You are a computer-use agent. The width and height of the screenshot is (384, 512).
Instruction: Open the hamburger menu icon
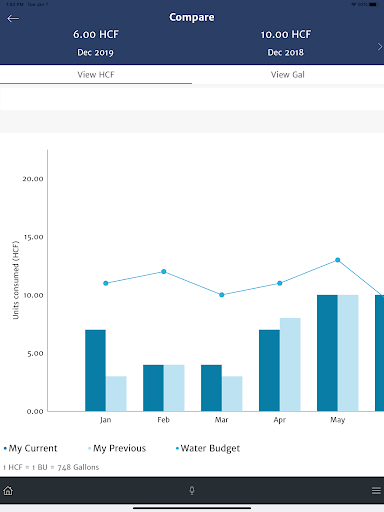pos(376,490)
